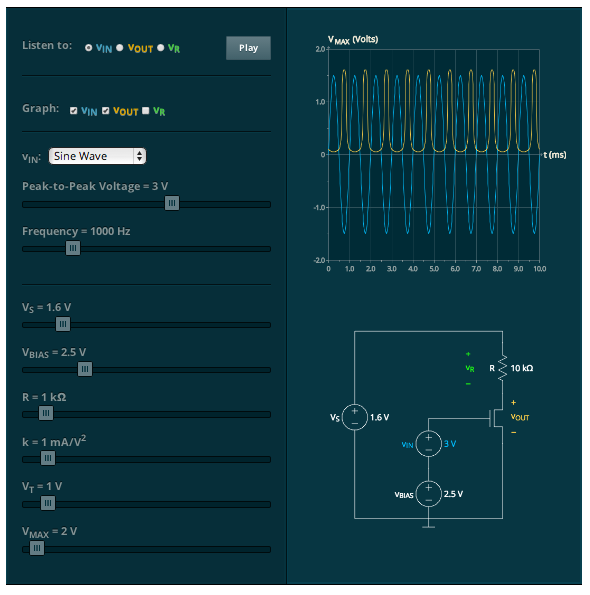Viewport: 590px width, 595px height.
Task: Uncheck the VIN graph checkbox
Action: pos(74,111)
